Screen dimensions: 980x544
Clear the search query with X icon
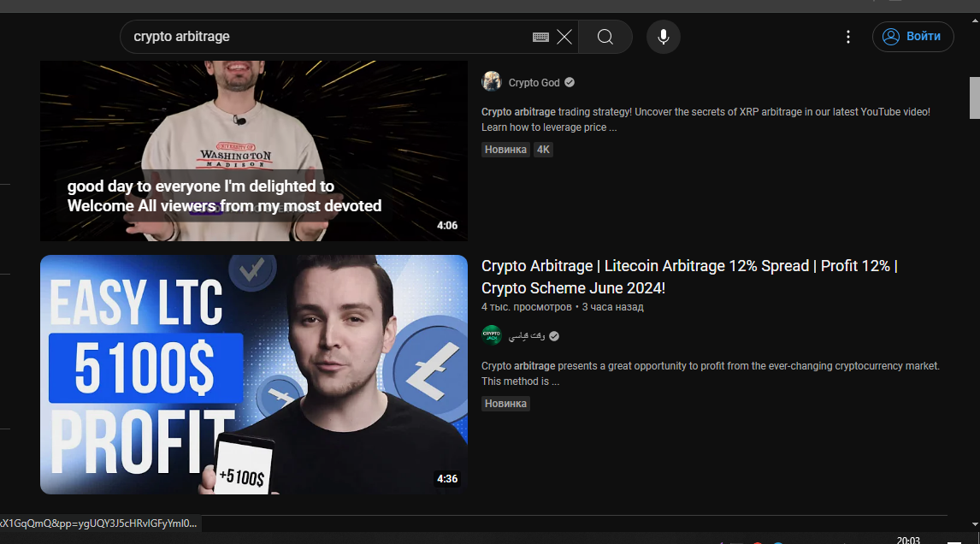pyautogui.click(x=564, y=37)
